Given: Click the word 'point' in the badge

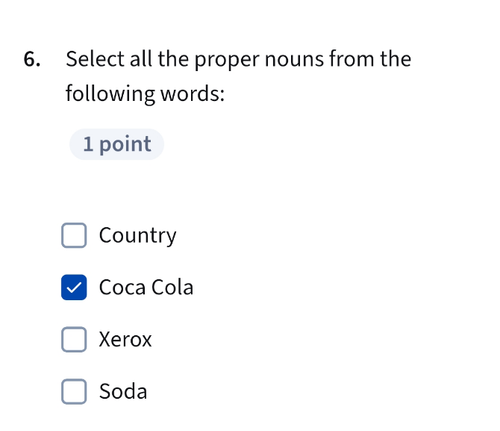Looking at the screenshot, I should point(125,145).
